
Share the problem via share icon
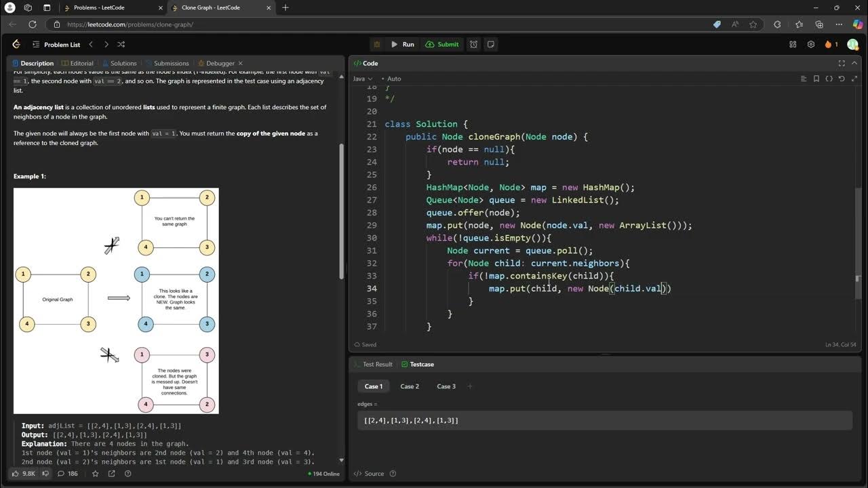click(112, 474)
